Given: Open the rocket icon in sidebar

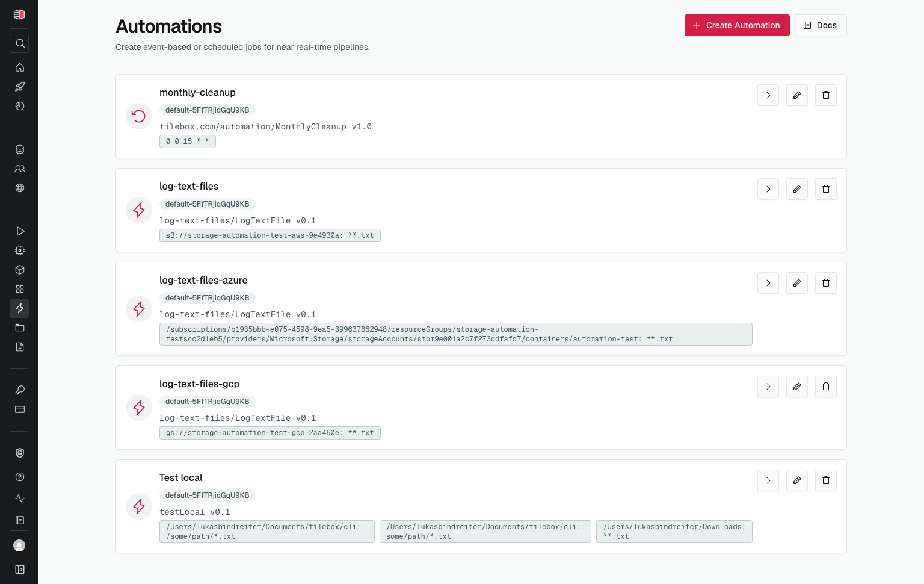Looking at the screenshot, I should click(19, 87).
